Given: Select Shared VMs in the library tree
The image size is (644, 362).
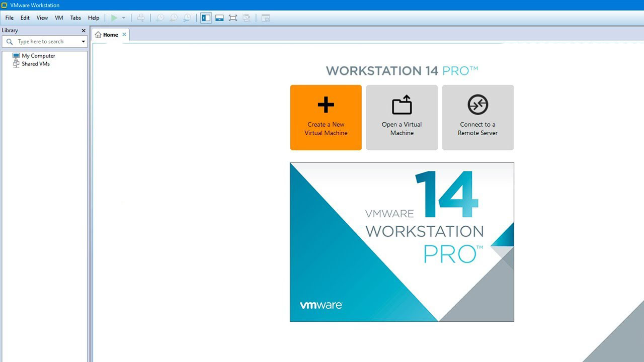Looking at the screenshot, I should [x=31, y=64].
